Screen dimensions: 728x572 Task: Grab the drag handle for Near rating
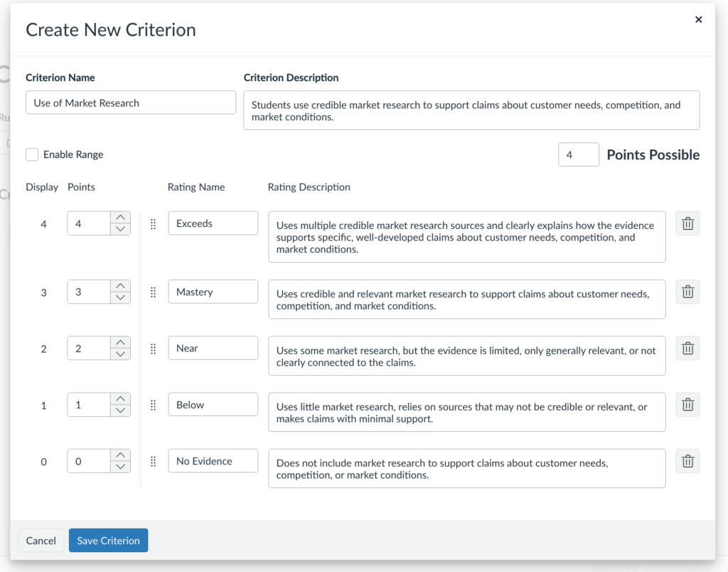[x=154, y=349]
